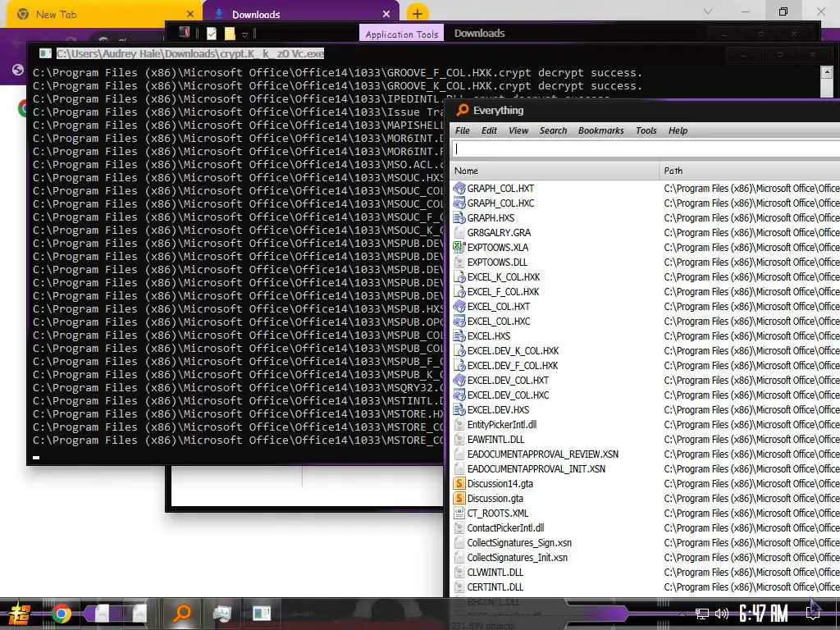Select the CLVWINTL.DLL row
The width and height of the screenshot is (840, 630).
point(645,572)
